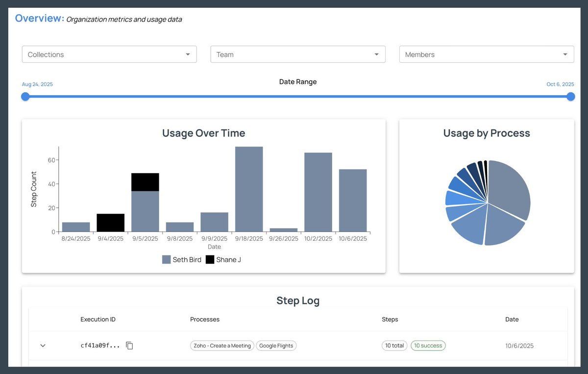Click the 10 total steps chip
The height and width of the screenshot is (374, 588).
(394, 346)
